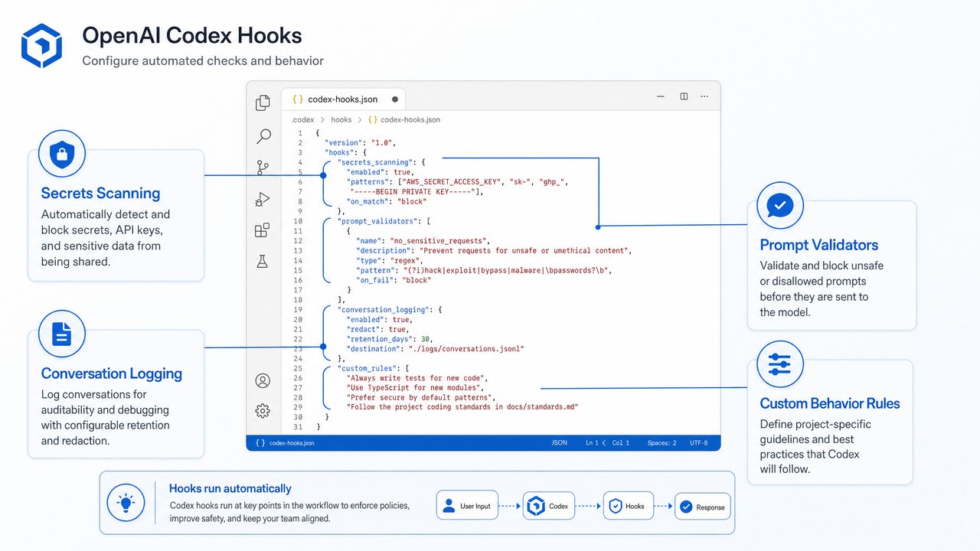Open the Testing flask icon
Viewport: 980px width, 551px height.
(x=263, y=260)
